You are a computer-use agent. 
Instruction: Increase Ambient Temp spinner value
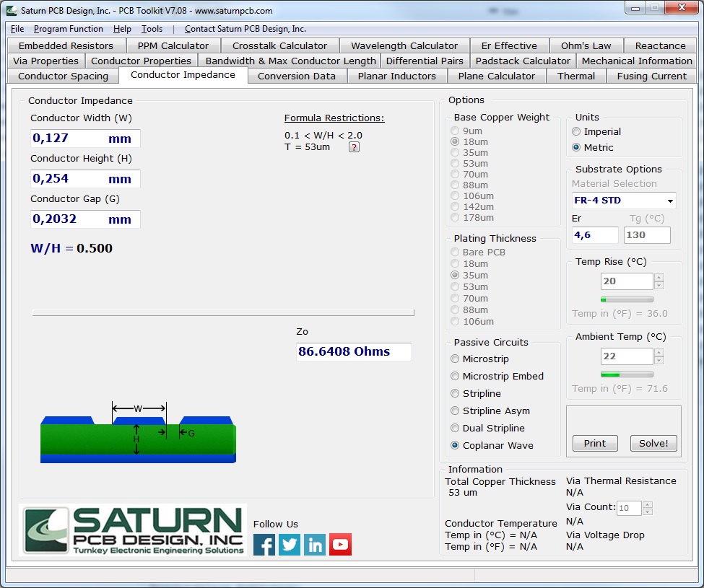click(x=659, y=353)
